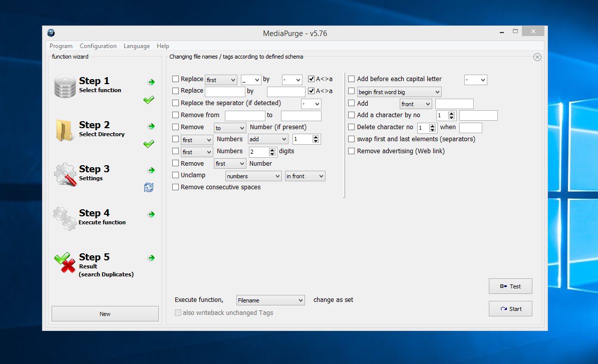Click the blue refresh icon under Step 3
The width and height of the screenshot is (598, 364).
point(149,187)
